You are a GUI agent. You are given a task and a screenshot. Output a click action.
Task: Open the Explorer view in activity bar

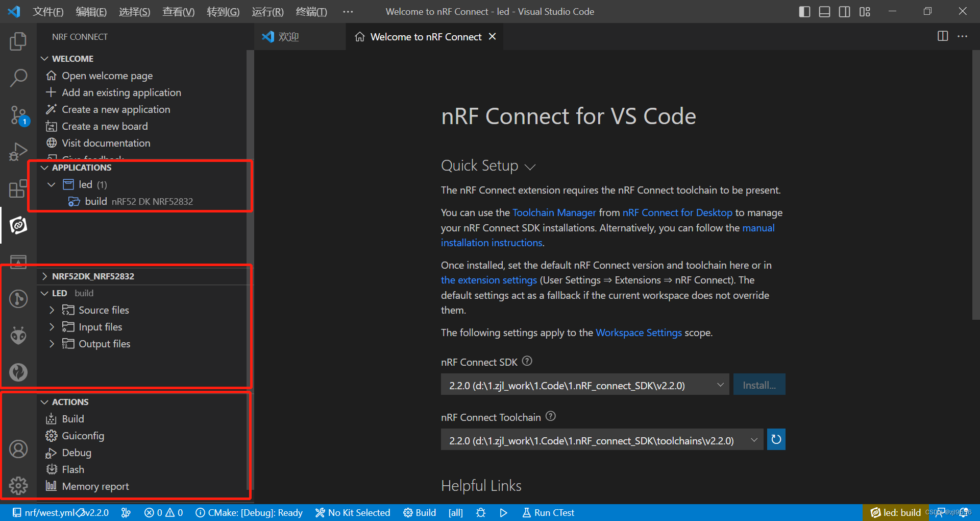coord(18,41)
